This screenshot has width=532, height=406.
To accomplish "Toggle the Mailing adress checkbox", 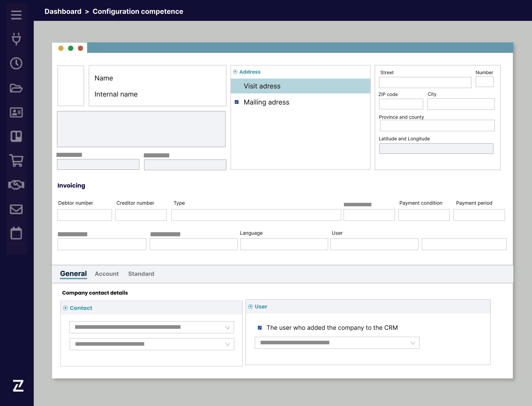I will (237, 102).
